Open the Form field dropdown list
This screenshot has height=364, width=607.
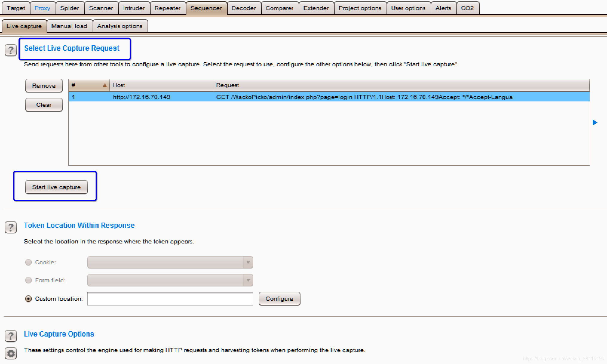248,280
